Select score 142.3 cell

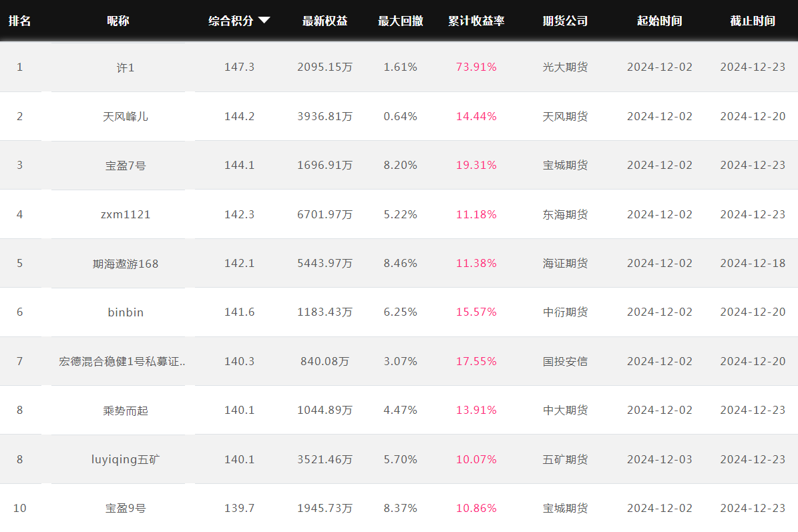[x=239, y=215]
